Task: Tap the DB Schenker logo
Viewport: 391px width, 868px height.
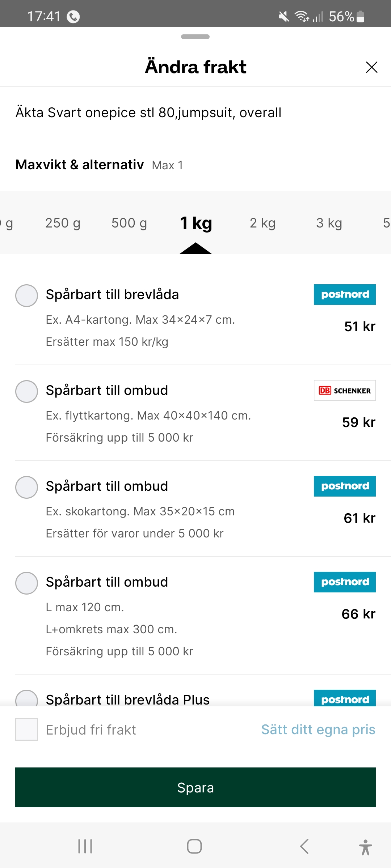Action: click(345, 391)
